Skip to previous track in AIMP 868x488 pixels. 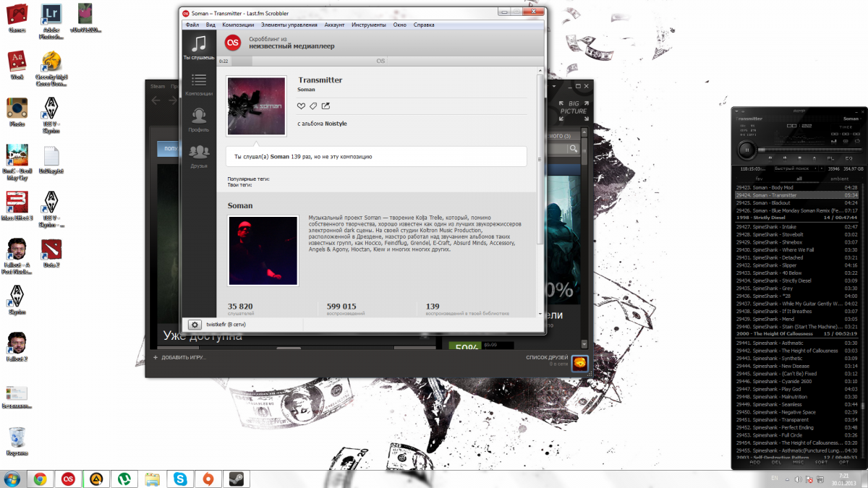[x=770, y=158]
